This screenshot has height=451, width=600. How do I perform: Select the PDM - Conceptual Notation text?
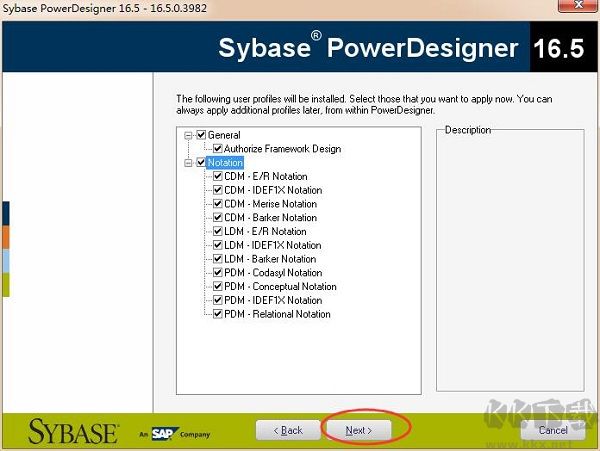[x=280, y=287]
